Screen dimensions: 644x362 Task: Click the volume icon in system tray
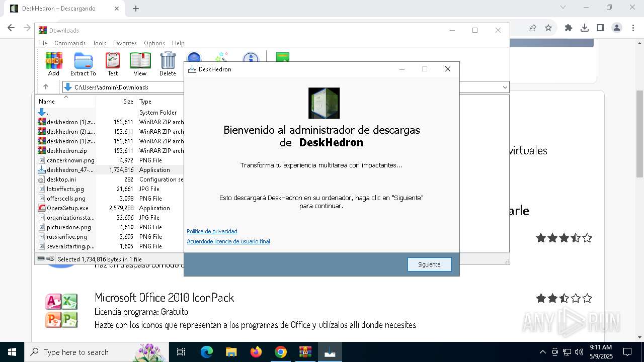579,352
